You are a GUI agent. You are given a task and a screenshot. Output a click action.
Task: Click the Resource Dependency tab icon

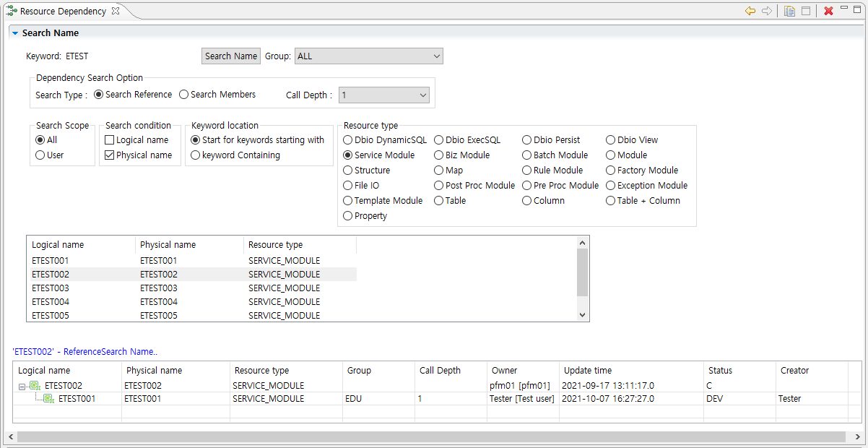11,12
